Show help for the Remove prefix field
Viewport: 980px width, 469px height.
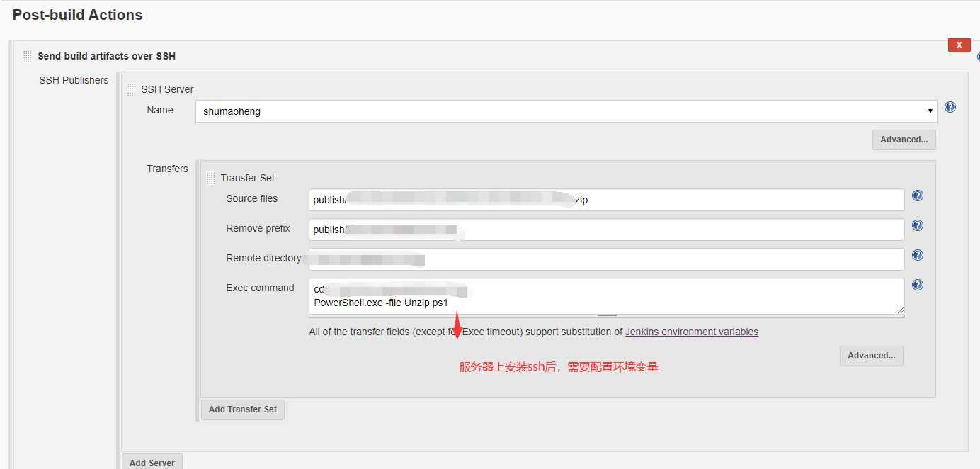click(918, 226)
